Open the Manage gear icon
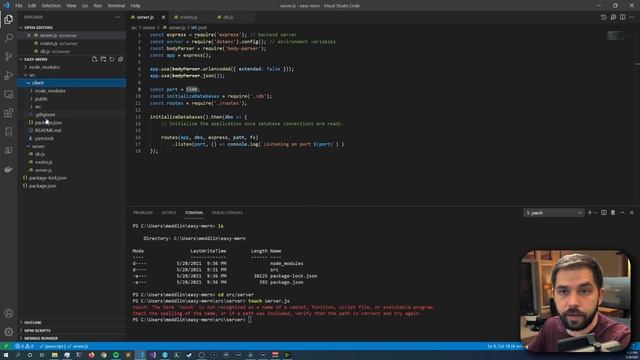 (9, 332)
